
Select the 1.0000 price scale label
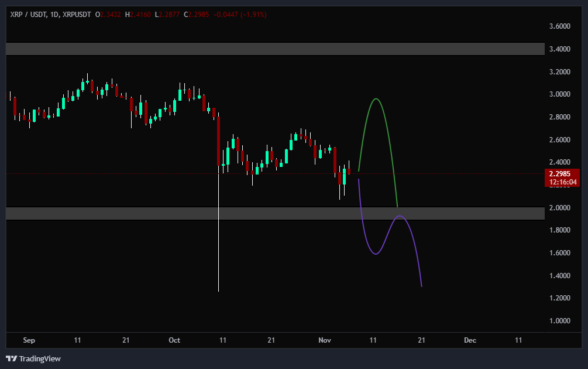[560, 321]
